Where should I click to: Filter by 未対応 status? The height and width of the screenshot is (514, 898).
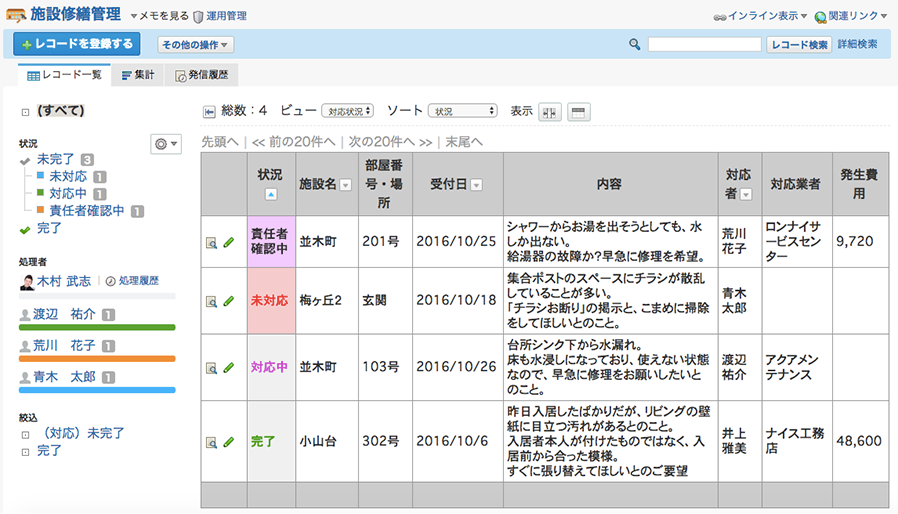68,176
